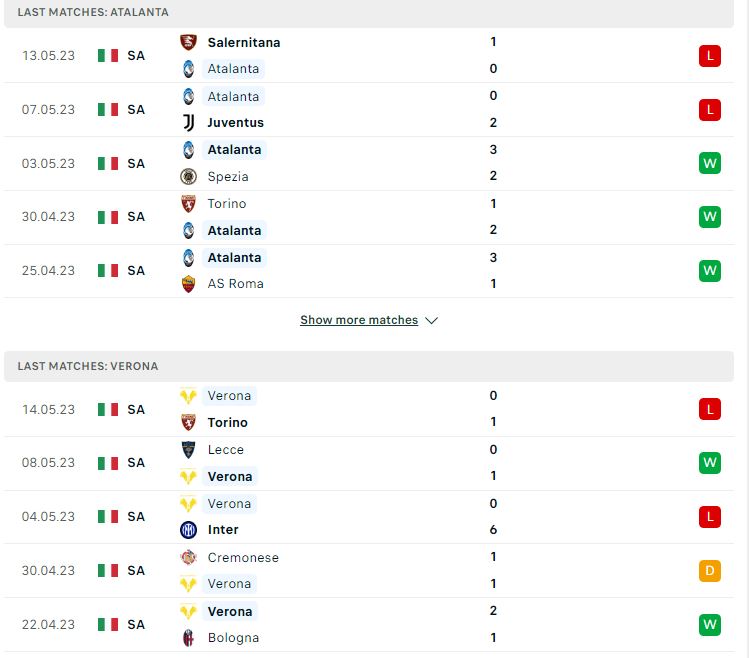749x658 pixels.
Task: Click the Inter club logo
Action: tap(188, 529)
